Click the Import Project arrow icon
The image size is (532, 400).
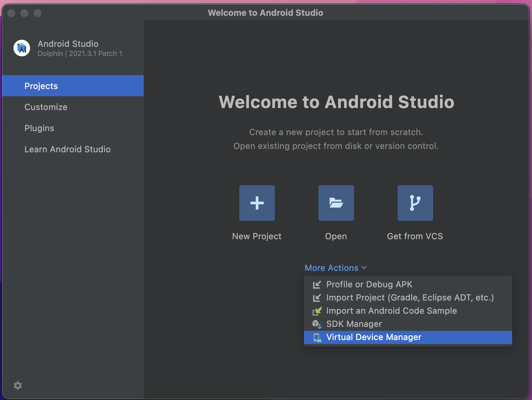[317, 298]
